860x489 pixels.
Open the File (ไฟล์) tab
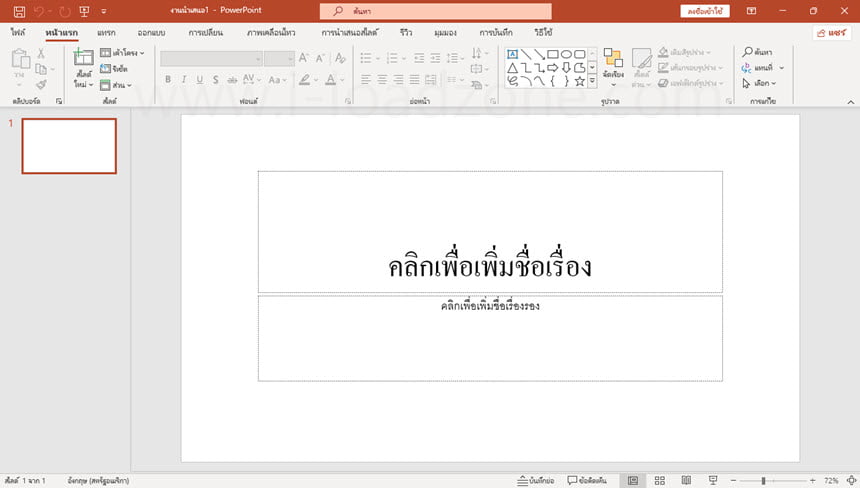click(x=18, y=33)
